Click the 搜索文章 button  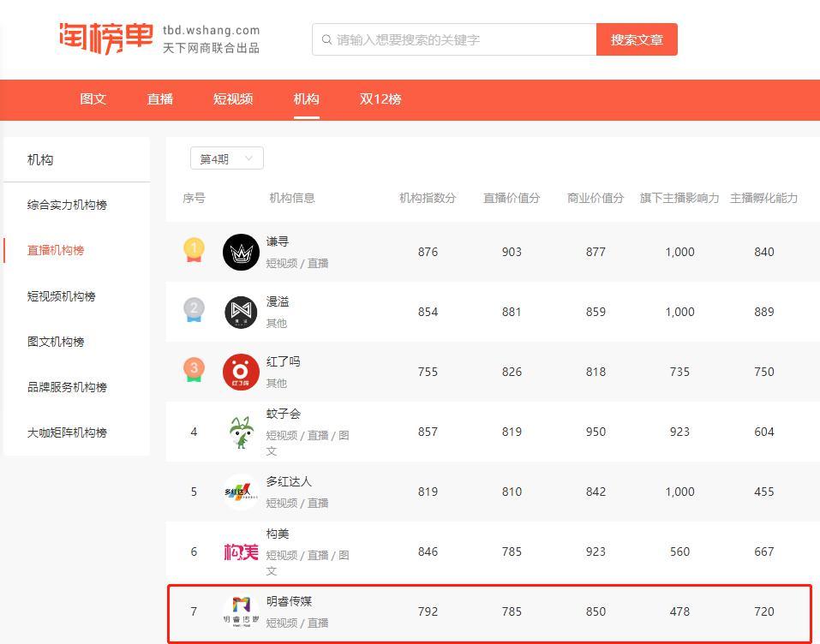click(637, 39)
